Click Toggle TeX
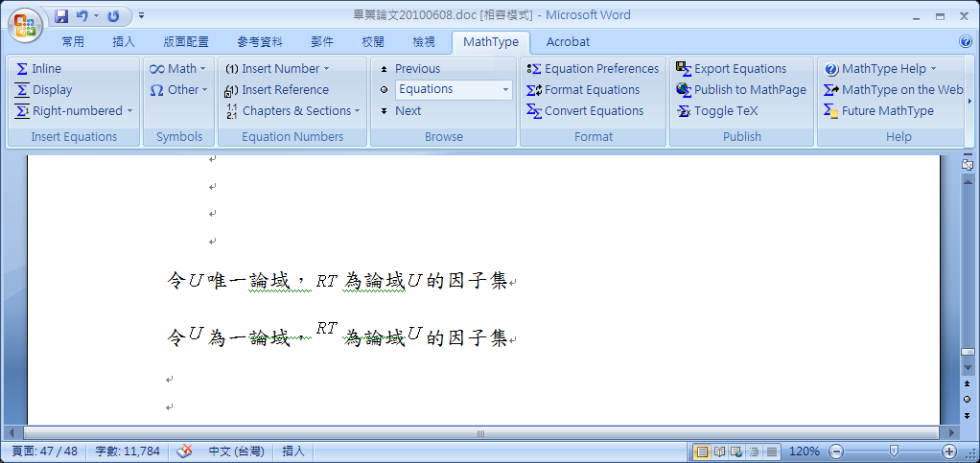The width and height of the screenshot is (980, 463). (717, 111)
